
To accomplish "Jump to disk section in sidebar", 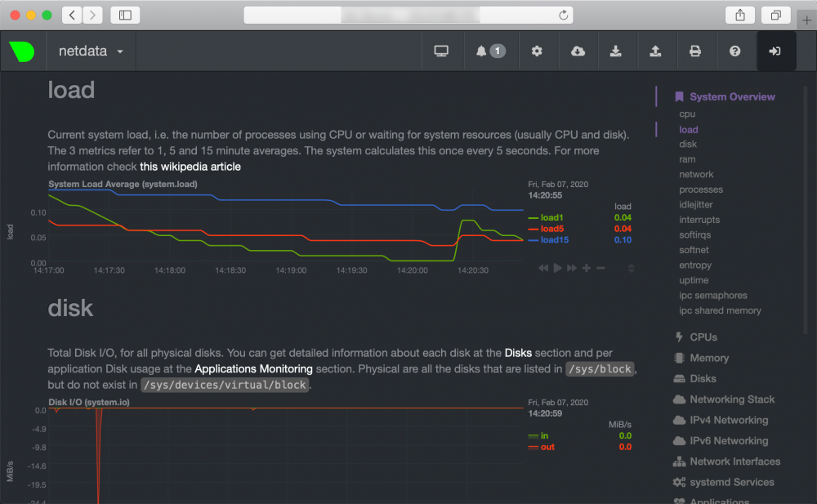I will click(x=688, y=145).
